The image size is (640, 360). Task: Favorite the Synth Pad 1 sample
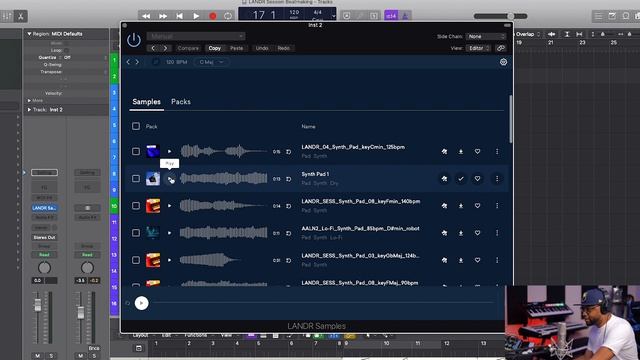tap(477, 178)
